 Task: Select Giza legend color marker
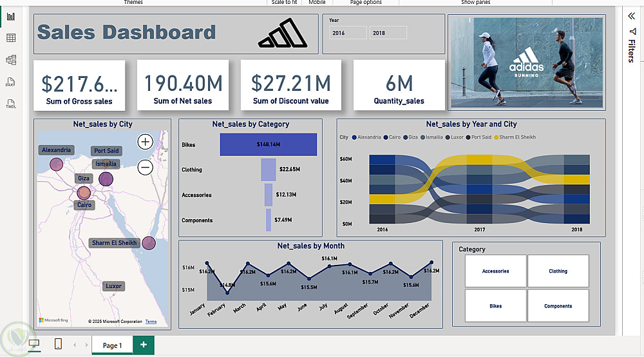[x=405, y=137]
